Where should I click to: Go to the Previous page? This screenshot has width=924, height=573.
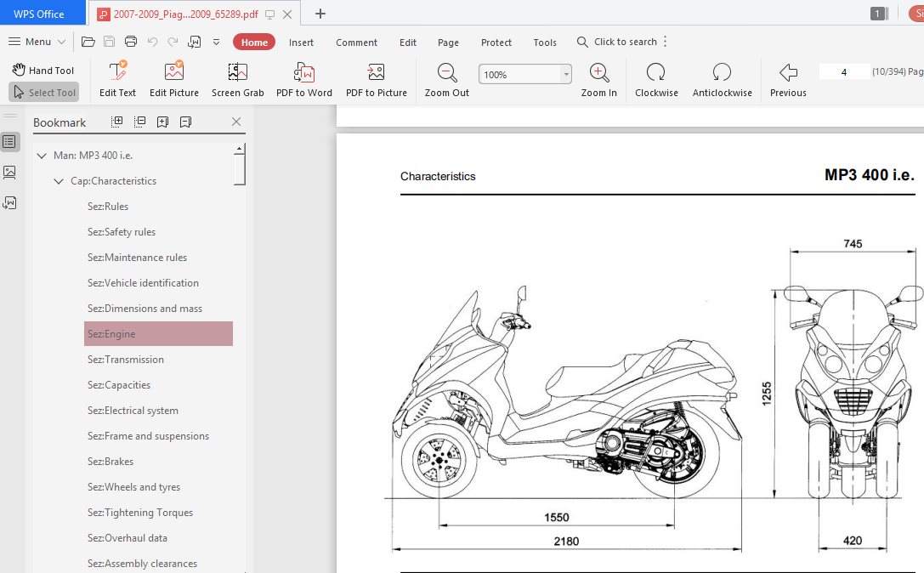[788, 79]
